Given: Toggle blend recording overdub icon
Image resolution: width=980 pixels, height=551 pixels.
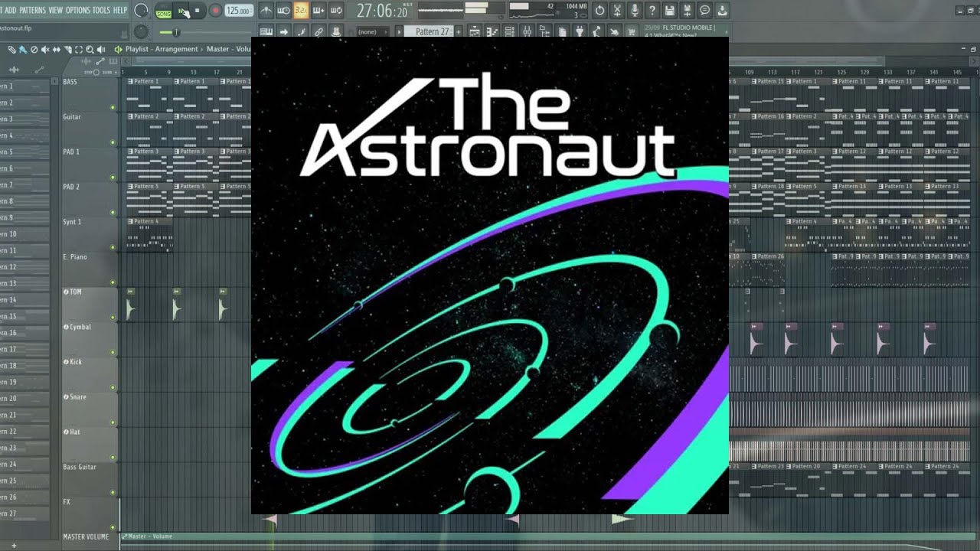Looking at the screenshot, I should pyautogui.click(x=318, y=11).
